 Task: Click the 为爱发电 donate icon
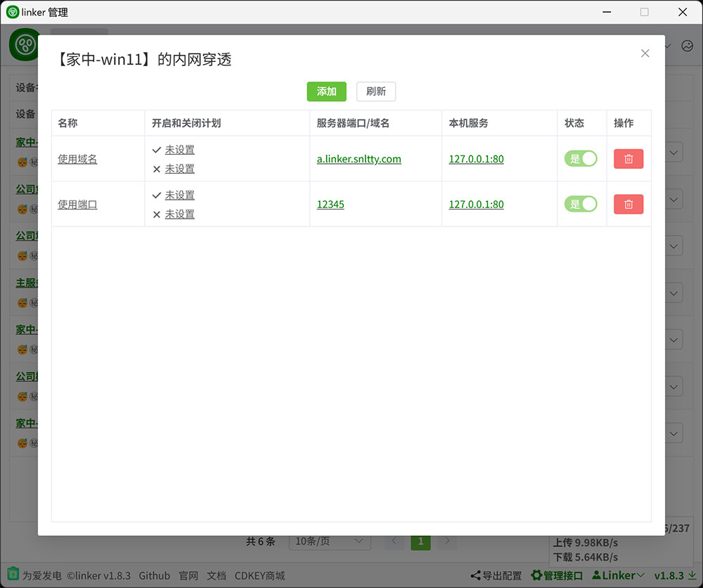click(13, 575)
